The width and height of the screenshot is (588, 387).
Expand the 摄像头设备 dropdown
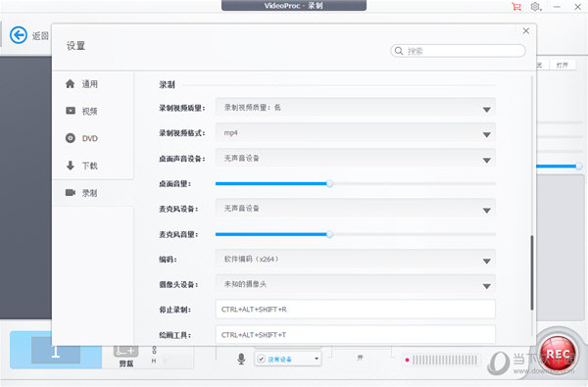tap(355, 284)
